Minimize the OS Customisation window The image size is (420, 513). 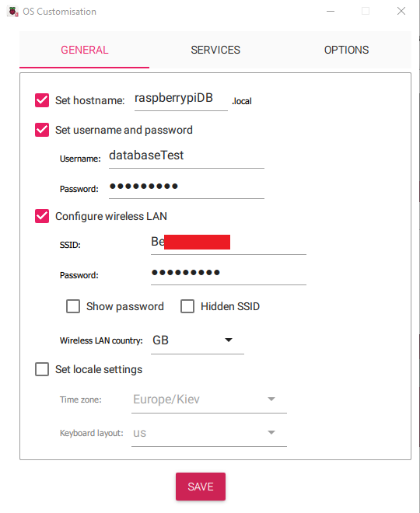click(331, 11)
